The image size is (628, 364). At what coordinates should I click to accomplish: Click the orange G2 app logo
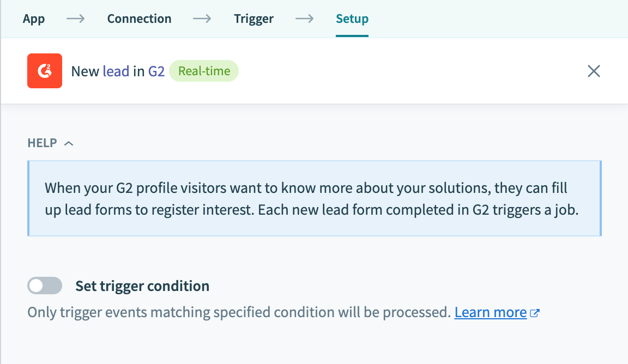click(x=45, y=71)
